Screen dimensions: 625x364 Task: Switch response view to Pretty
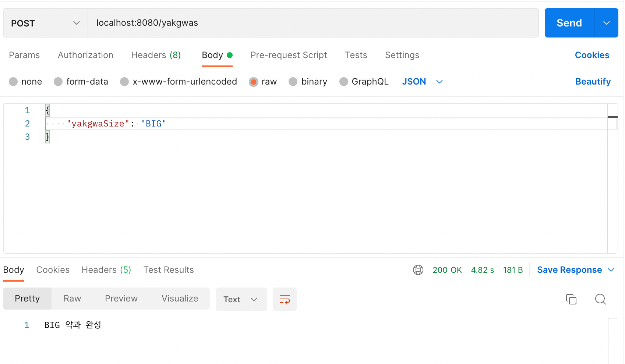tap(27, 299)
